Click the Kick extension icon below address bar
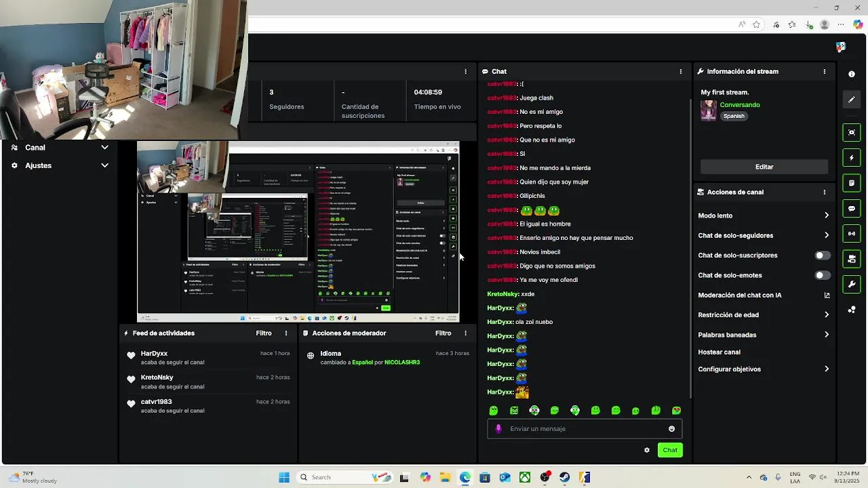Screen dimensions: 868x488 (841, 47)
